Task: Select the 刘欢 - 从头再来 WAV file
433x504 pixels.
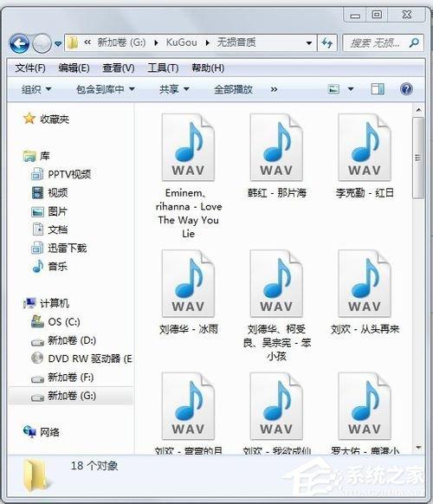Action: coord(365,293)
